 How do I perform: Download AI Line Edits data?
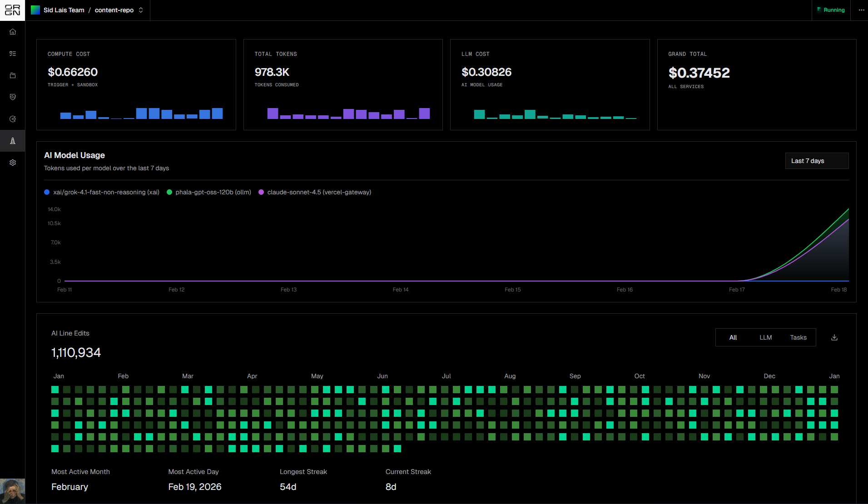834,337
